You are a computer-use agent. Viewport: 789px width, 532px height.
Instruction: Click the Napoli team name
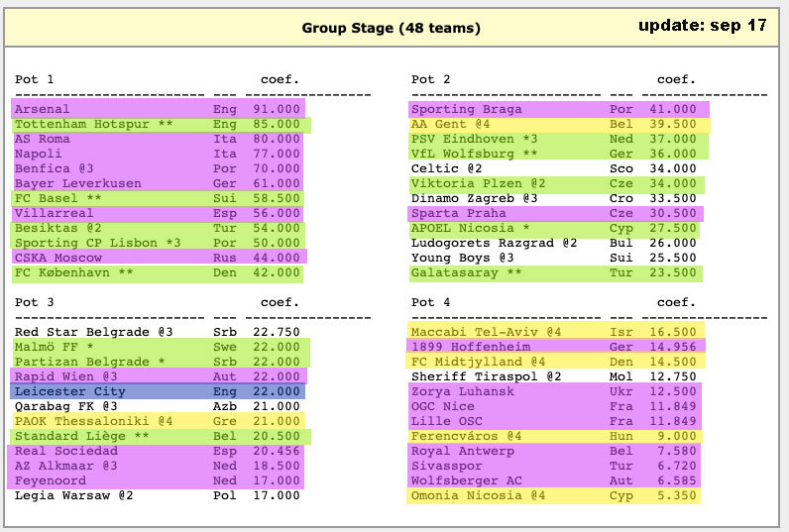tap(39, 154)
